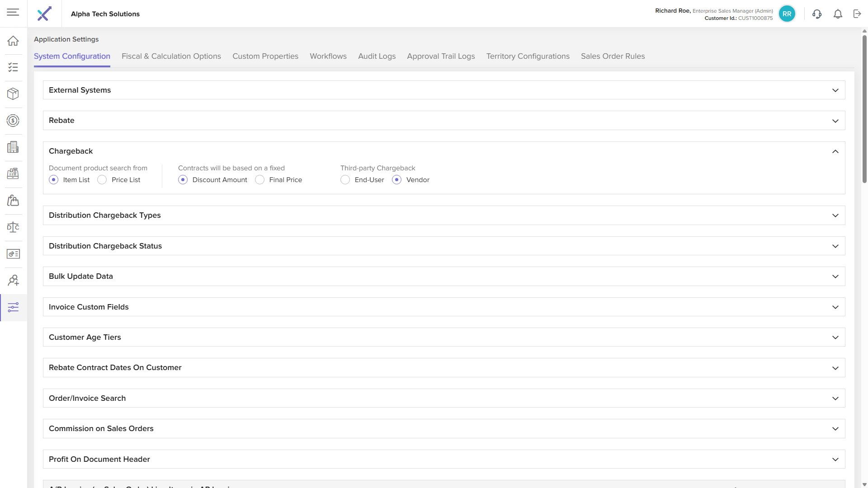Open the checklist tasks sidebar icon

click(x=13, y=67)
